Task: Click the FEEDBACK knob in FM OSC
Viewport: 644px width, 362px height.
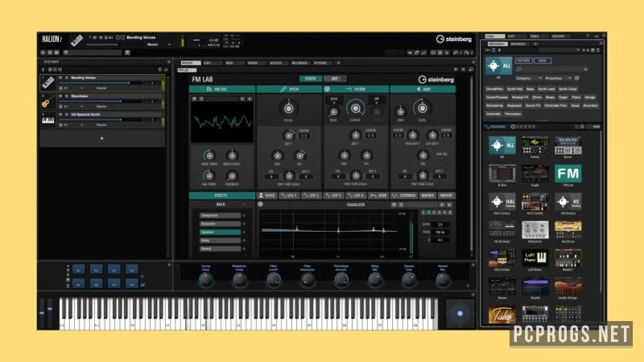Action: click(232, 175)
